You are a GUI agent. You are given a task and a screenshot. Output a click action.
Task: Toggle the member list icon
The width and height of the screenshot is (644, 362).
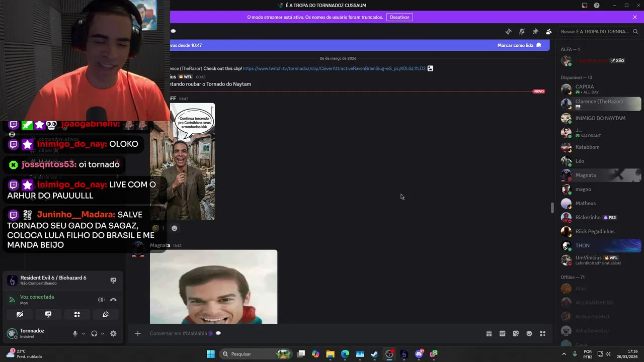tap(549, 31)
